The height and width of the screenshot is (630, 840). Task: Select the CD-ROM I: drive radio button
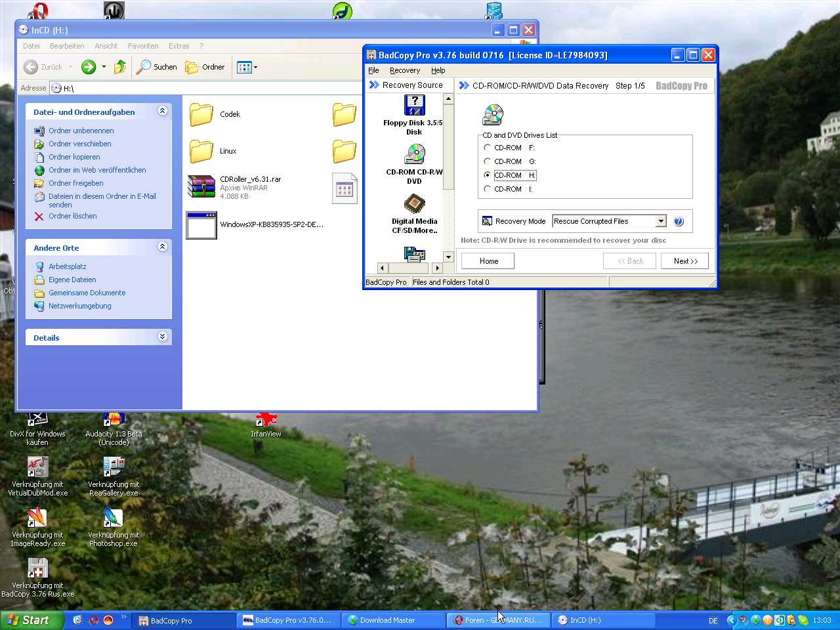487,189
